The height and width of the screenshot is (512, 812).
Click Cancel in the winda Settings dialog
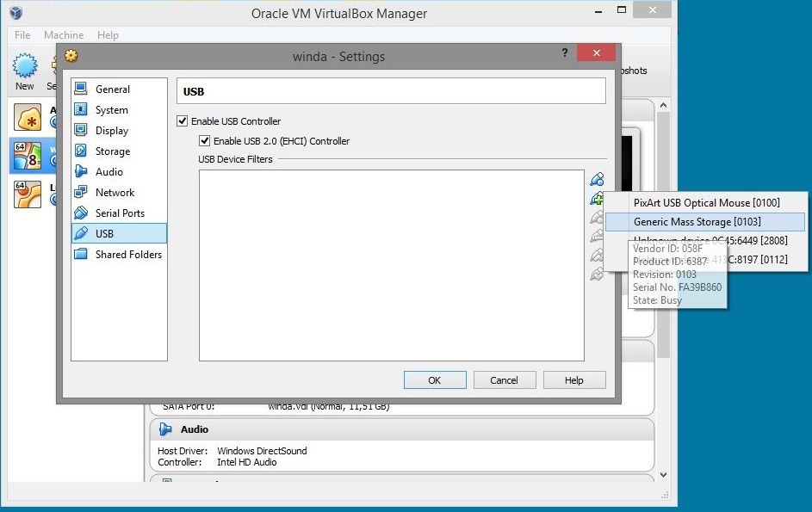point(504,380)
